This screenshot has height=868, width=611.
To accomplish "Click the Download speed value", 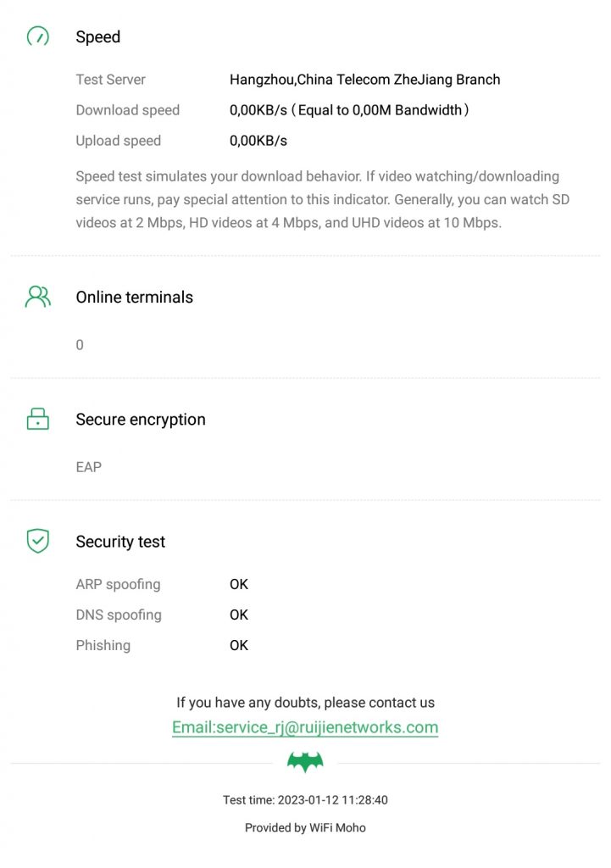I will (349, 110).
